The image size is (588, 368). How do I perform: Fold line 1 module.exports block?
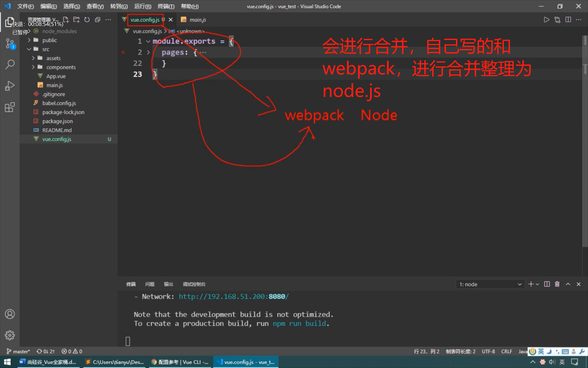[148, 41]
